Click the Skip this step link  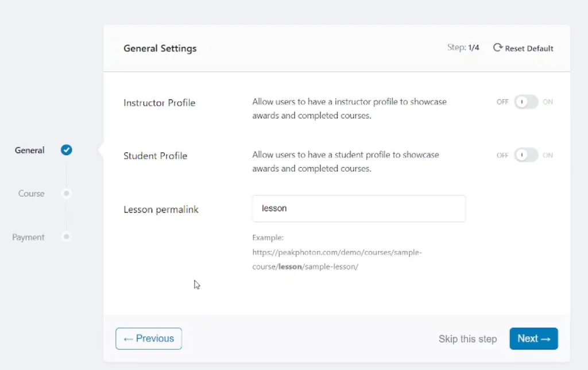point(467,339)
